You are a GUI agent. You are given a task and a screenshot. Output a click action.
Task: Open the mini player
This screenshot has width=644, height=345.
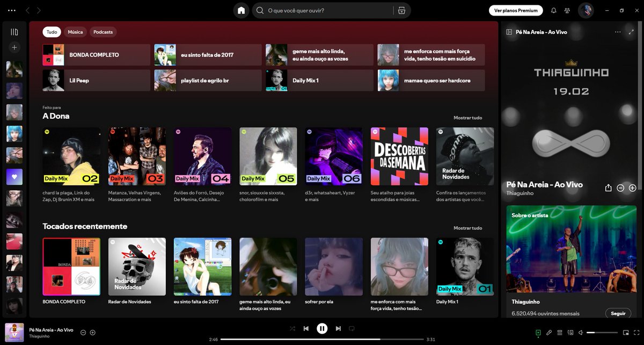pyautogui.click(x=626, y=333)
